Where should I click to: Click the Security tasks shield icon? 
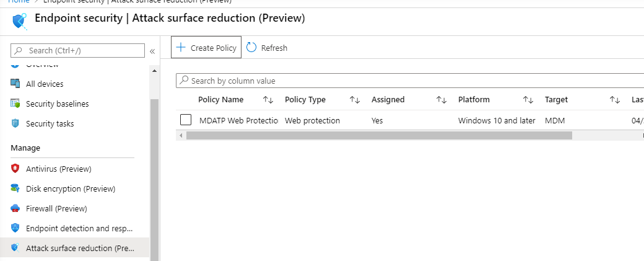15,123
